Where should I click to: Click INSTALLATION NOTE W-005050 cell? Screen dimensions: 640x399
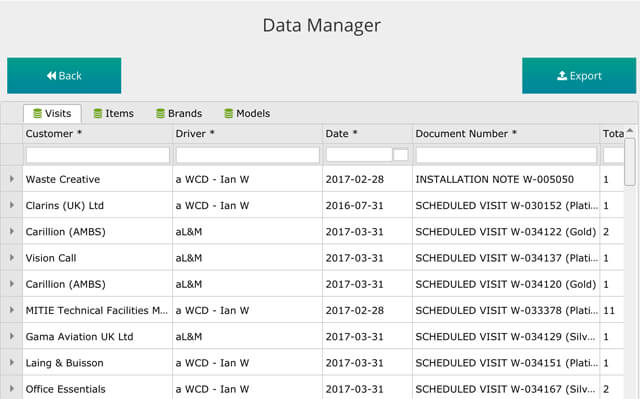pos(506,179)
